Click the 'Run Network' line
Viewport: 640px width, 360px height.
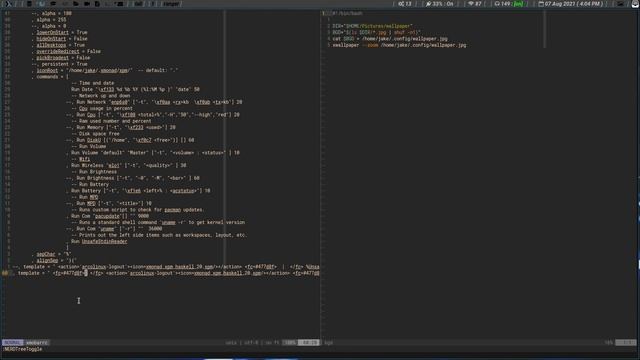coord(154,102)
